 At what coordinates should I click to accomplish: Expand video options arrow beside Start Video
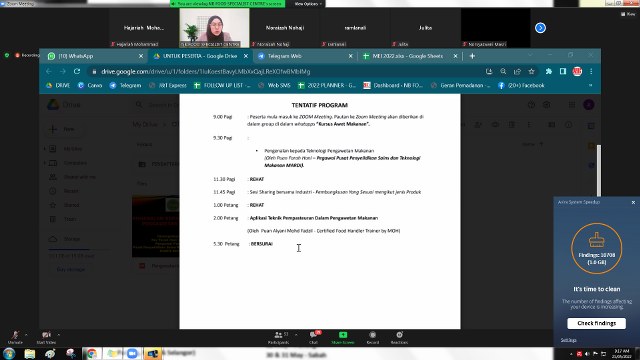click(x=58, y=335)
